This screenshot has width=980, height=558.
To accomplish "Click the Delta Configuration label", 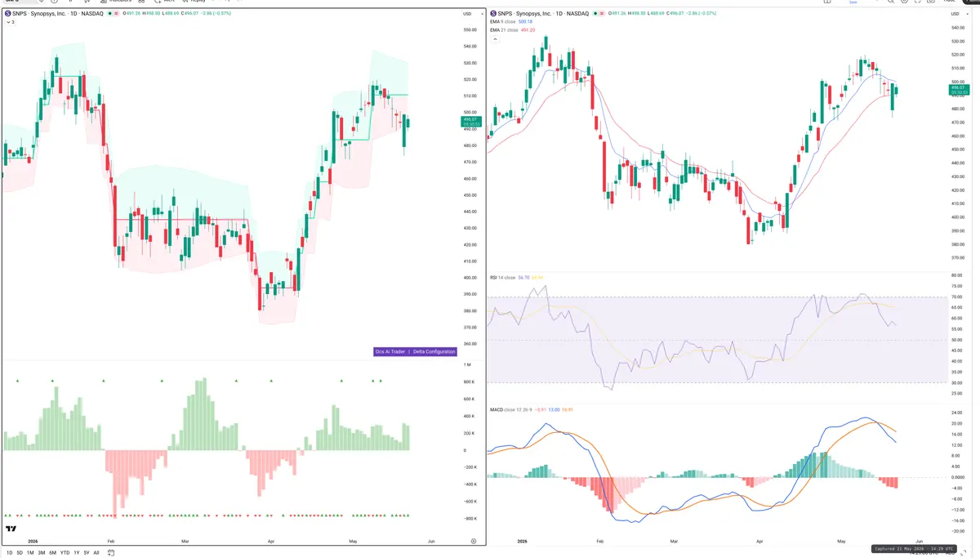I will (434, 351).
